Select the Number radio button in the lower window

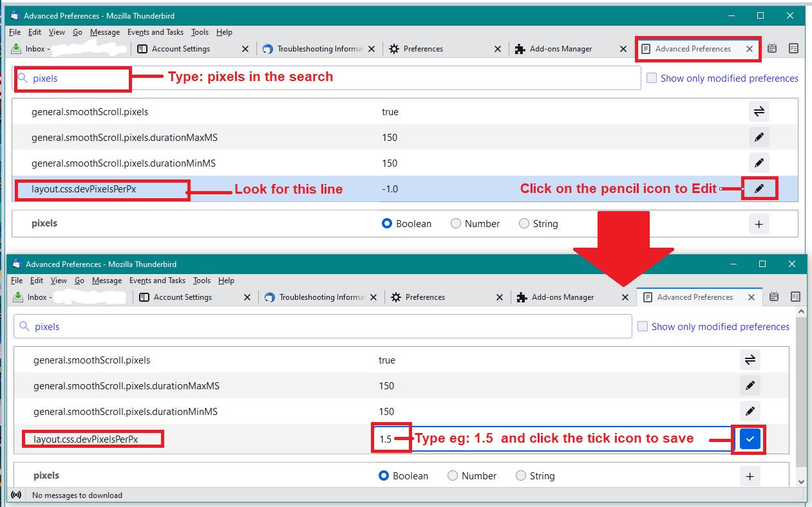point(453,476)
